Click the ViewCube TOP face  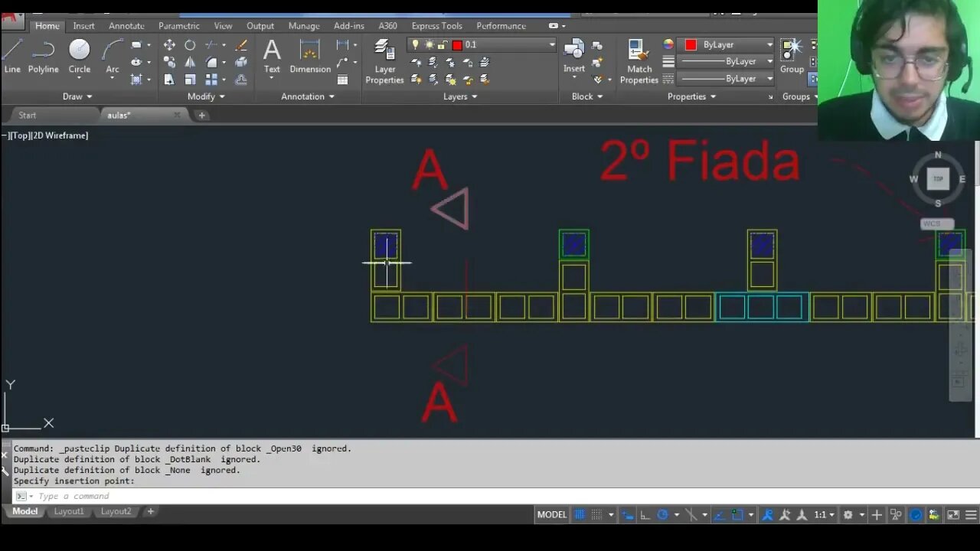(938, 179)
